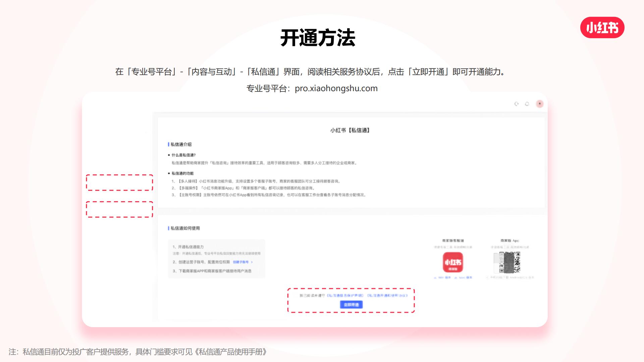Click the 什么是私信通? bullet
This screenshot has width=644, height=362.
click(x=183, y=155)
